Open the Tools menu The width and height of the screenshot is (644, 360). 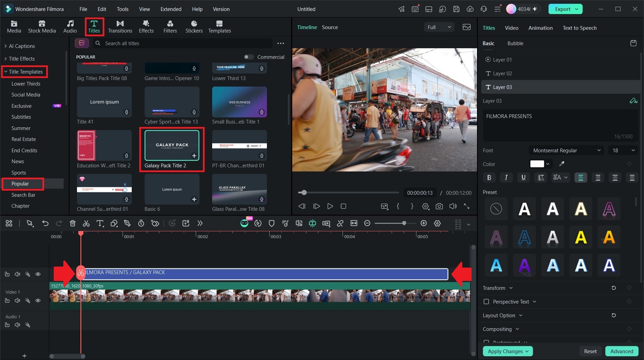click(x=123, y=9)
